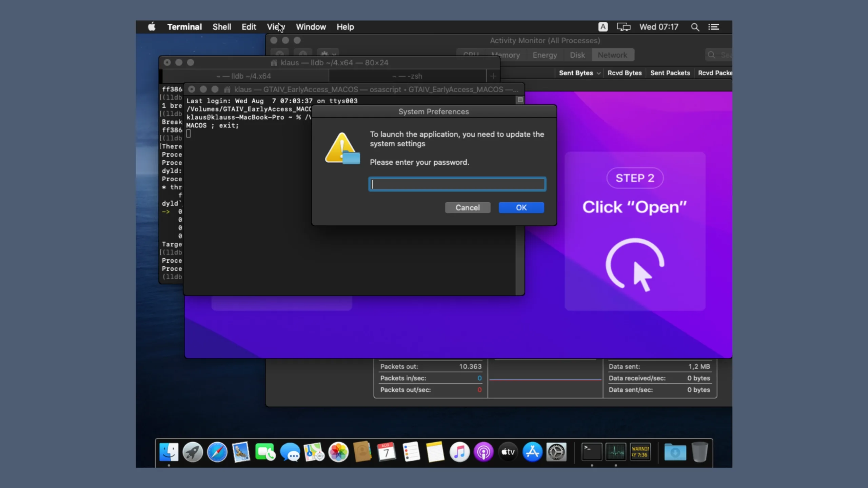Viewport: 868px width, 488px height.
Task: Sort by Sent Bytes column
Action: coord(579,73)
